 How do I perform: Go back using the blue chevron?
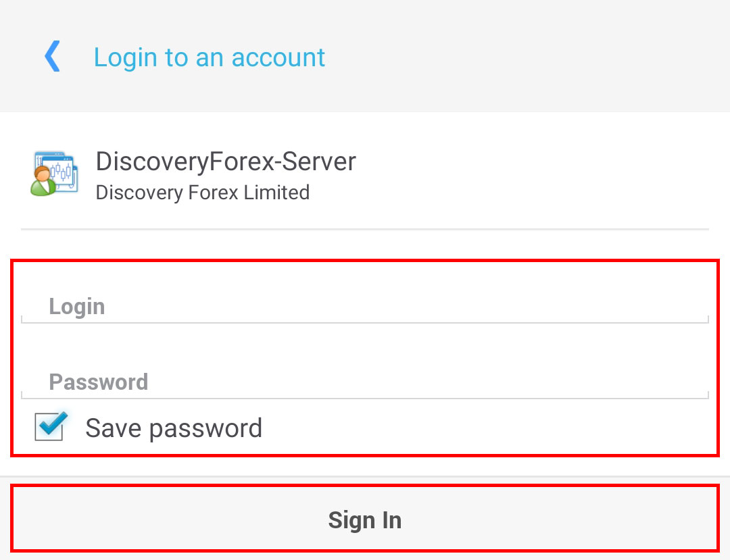(x=52, y=56)
